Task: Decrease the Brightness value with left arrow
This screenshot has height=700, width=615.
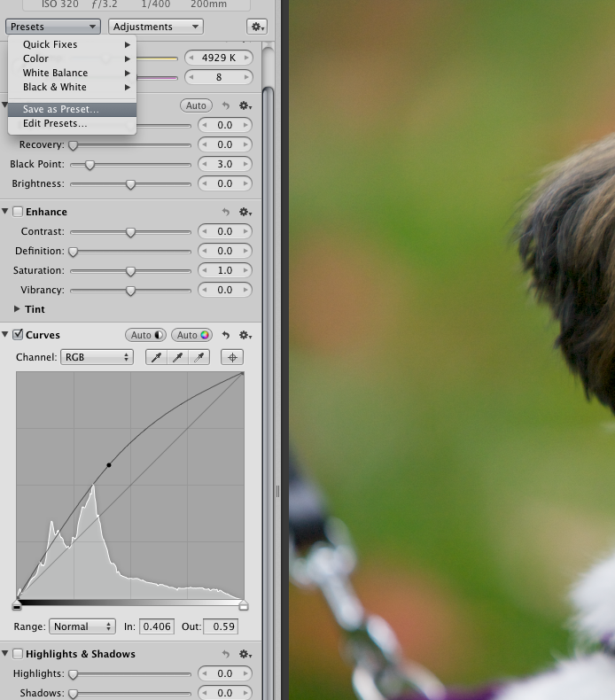Action: [x=205, y=183]
